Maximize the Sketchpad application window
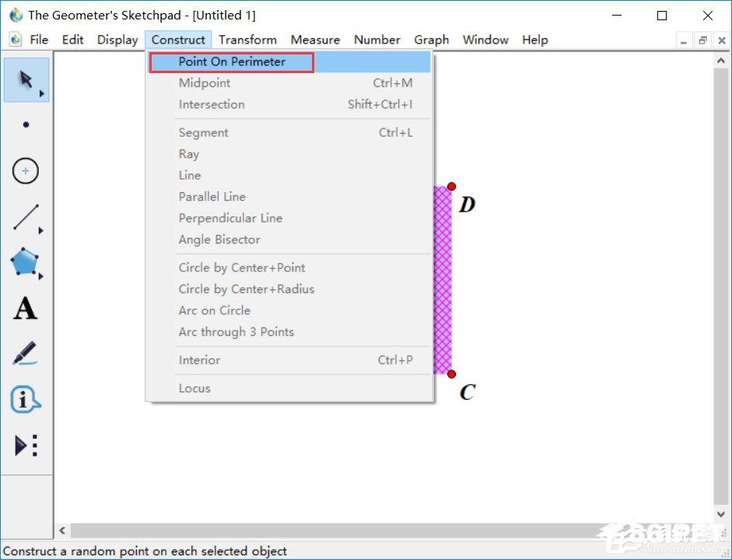 coord(661,16)
